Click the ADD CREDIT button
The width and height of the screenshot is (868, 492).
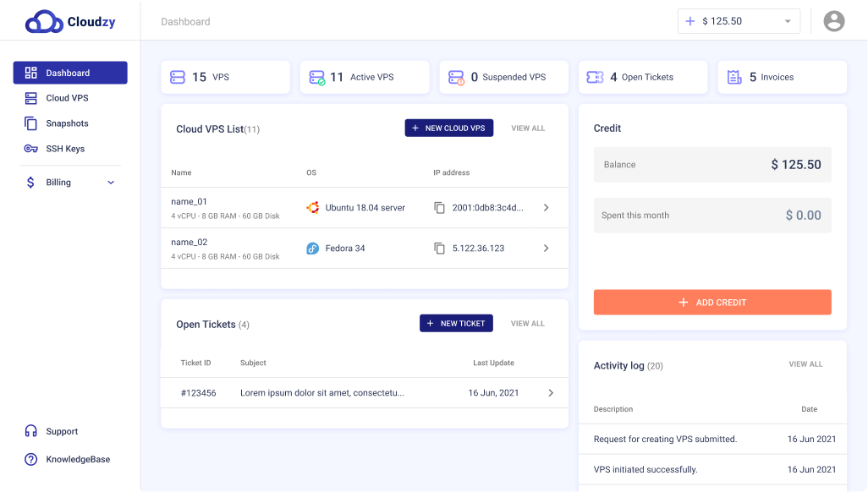click(712, 302)
